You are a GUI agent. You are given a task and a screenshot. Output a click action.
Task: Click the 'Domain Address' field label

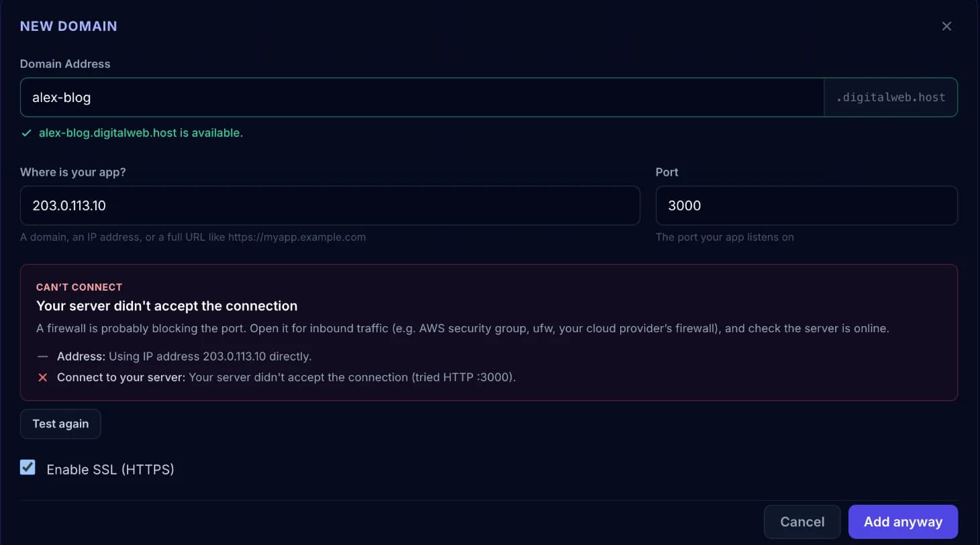65,64
